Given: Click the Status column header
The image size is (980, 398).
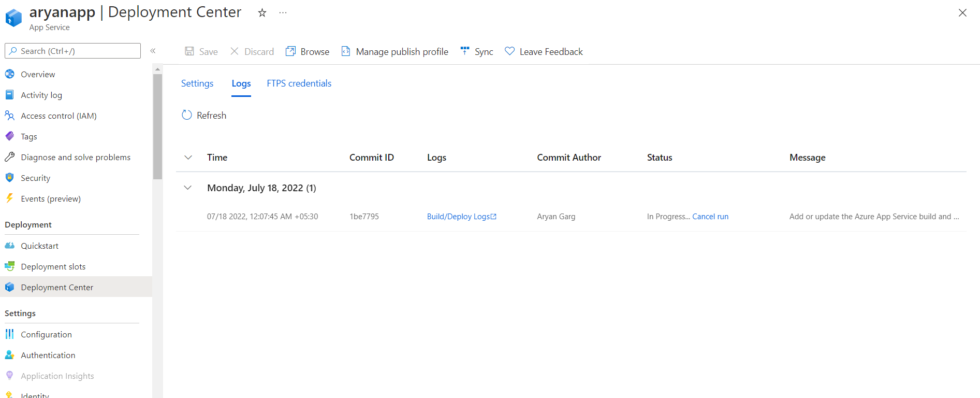Looking at the screenshot, I should 660,158.
